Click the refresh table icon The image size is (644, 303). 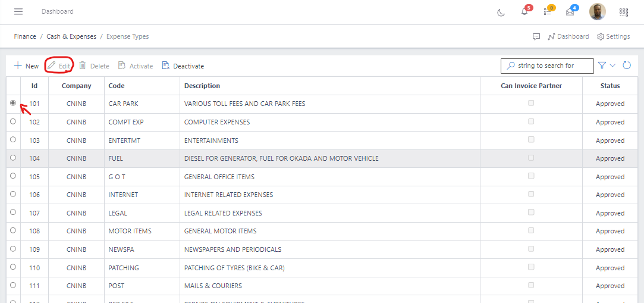(627, 65)
